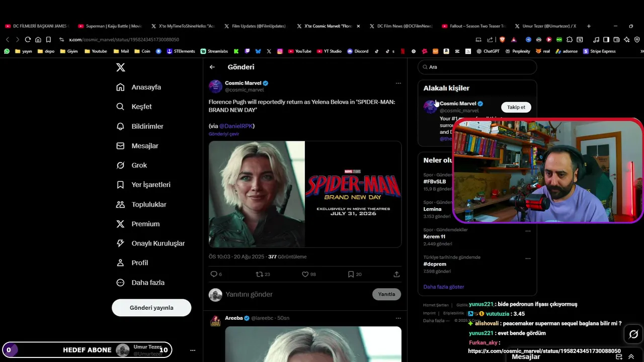The height and width of the screenshot is (362, 644).
Task: Open the WhatsApp bookmark icon
Action: (7, 51)
